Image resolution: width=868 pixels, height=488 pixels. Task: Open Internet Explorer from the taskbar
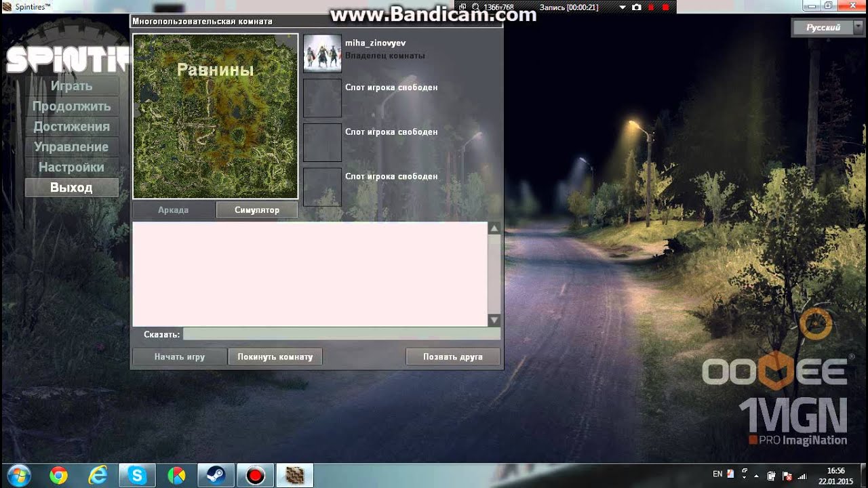(98, 476)
